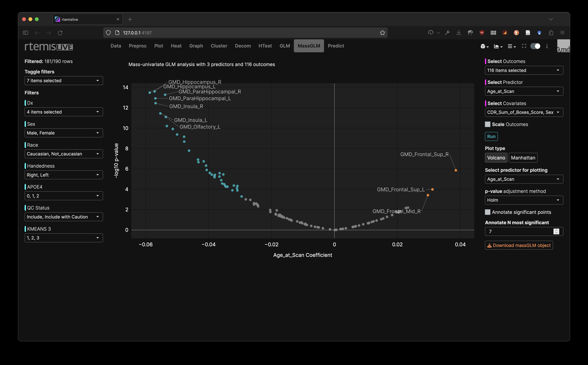Click Download massGLM object button
This screenshot has width=588, height=365.
[x=518, y=245]
